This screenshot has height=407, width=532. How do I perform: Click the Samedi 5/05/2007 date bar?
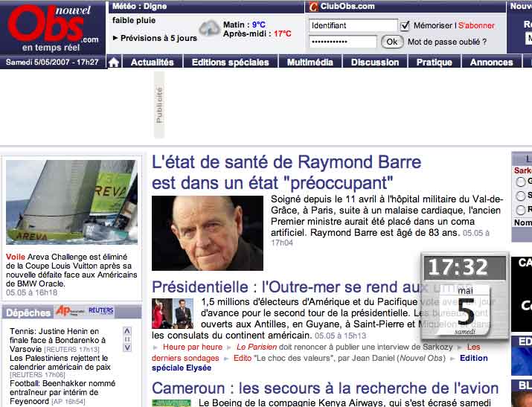click(52, 62)
